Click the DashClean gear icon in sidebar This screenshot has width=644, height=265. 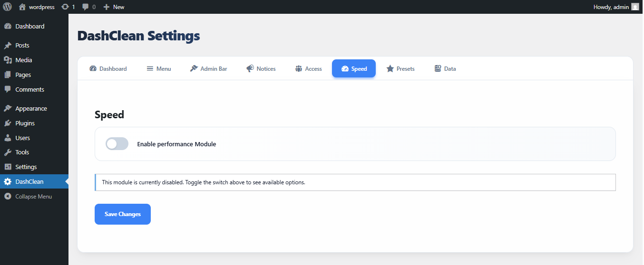(x=8, y=181)
